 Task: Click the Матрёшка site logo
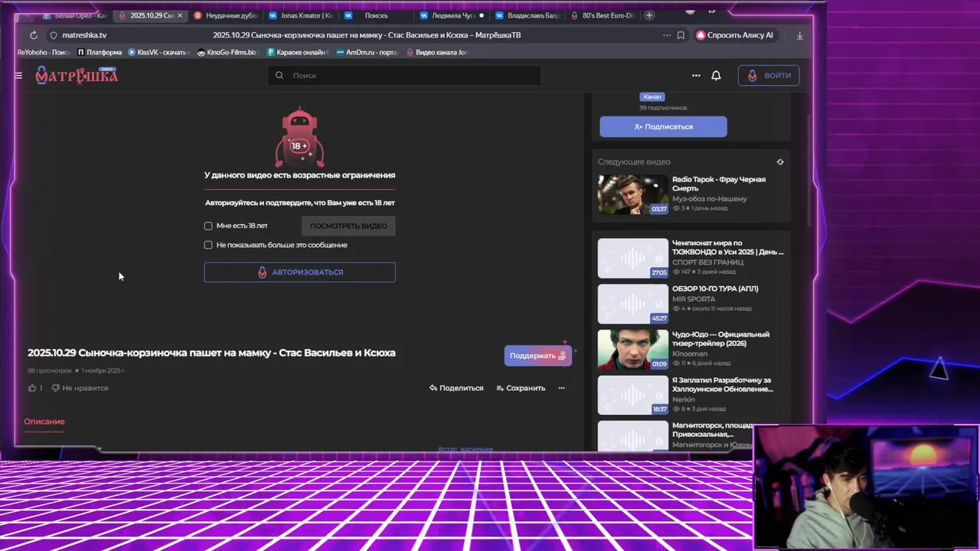pyautogui.click(x=77, y=75)
